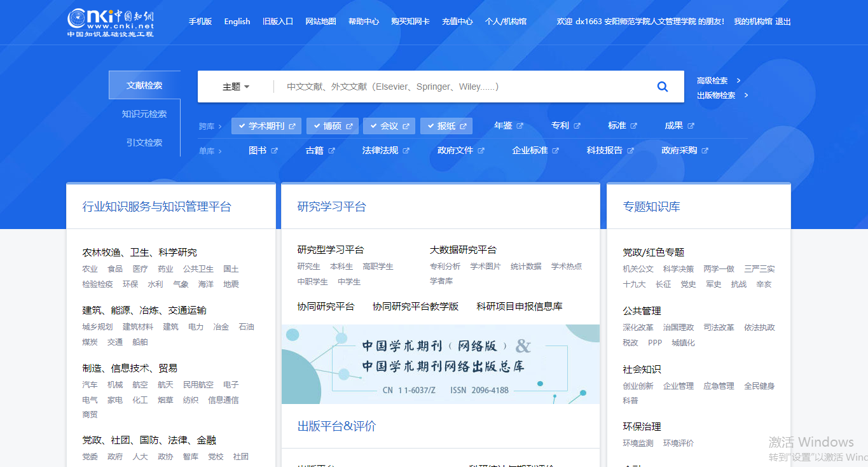Click 退出 to log out
Viewport: 868px width, 467px height.
point(783,22)
